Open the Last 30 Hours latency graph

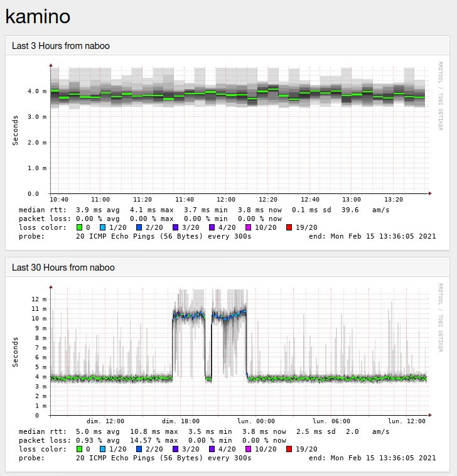tap(239, 352)
